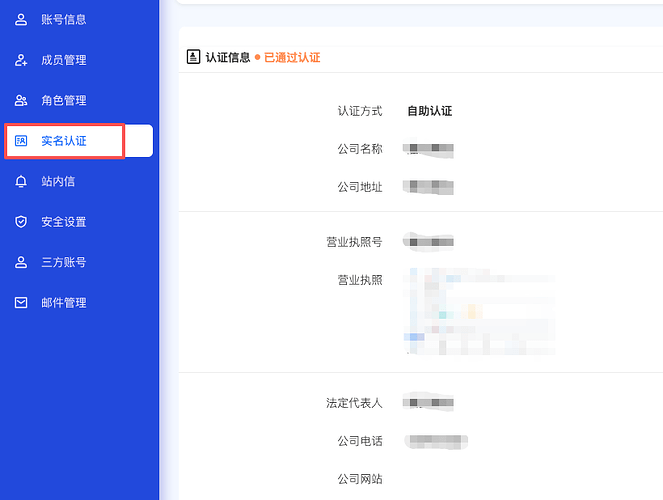Click the 已通过认证 status label
The width and height of the screenshot is (663, 500).
[x=292, y=57]
